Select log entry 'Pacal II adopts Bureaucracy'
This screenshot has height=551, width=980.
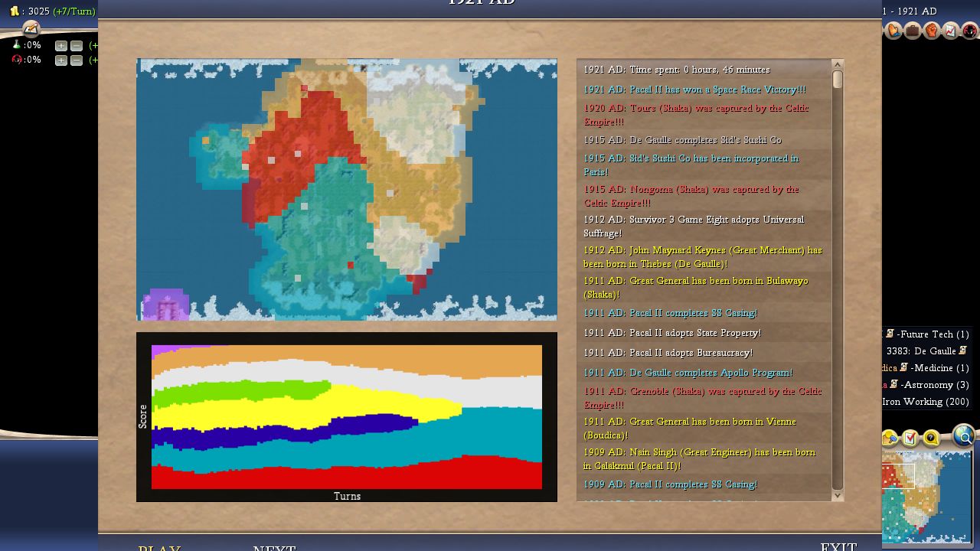click(704, 353)
